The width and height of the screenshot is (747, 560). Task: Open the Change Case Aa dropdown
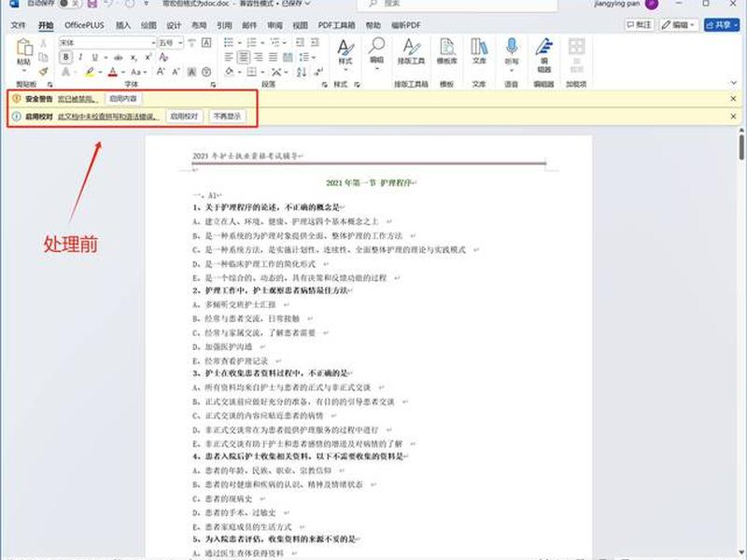(138, 72)
